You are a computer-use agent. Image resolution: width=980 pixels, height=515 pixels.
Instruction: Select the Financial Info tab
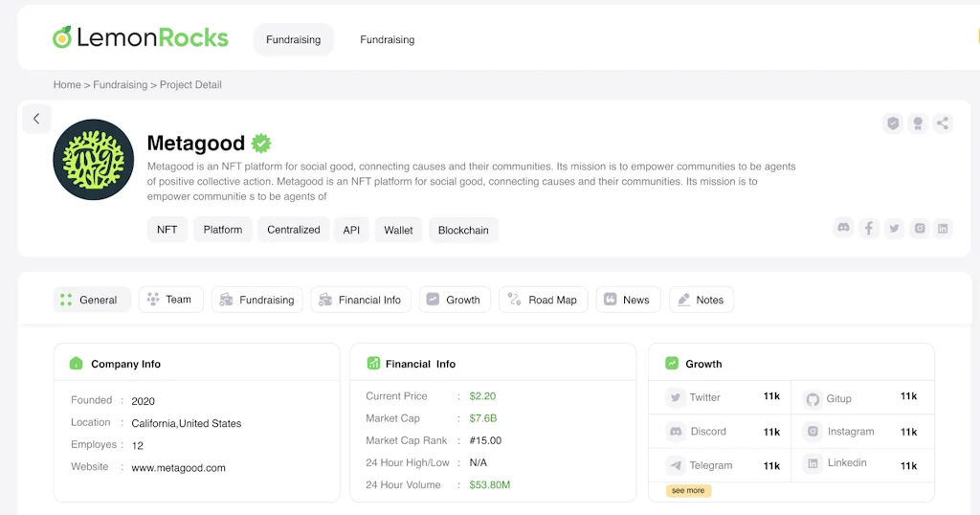click(361, 300)
